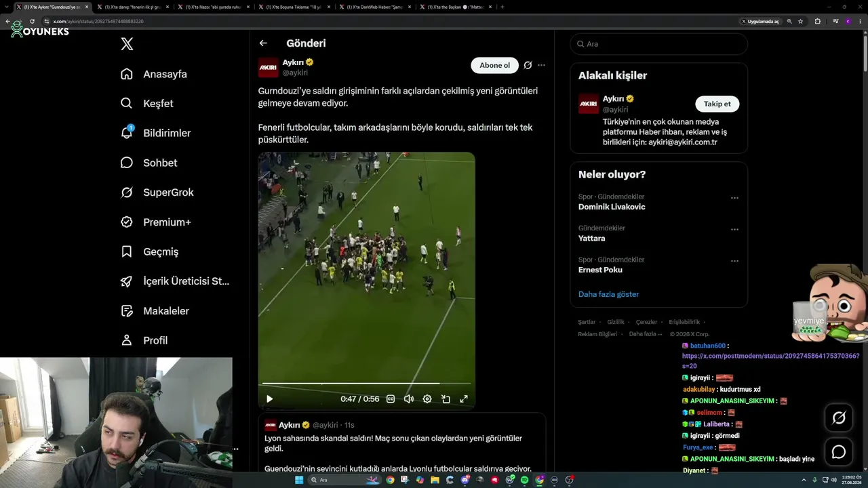Open the batuhan600 chat link to posttmodern
This screenshot has width=868, height=488.
(770, 361)
